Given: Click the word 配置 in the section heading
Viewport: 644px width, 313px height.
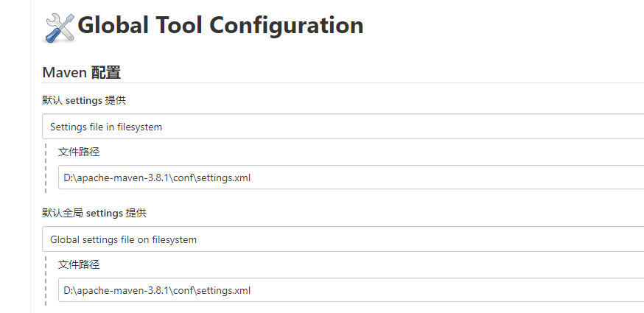Looking at the screenshot, I should pyautogui.click(x=105, y=72).
